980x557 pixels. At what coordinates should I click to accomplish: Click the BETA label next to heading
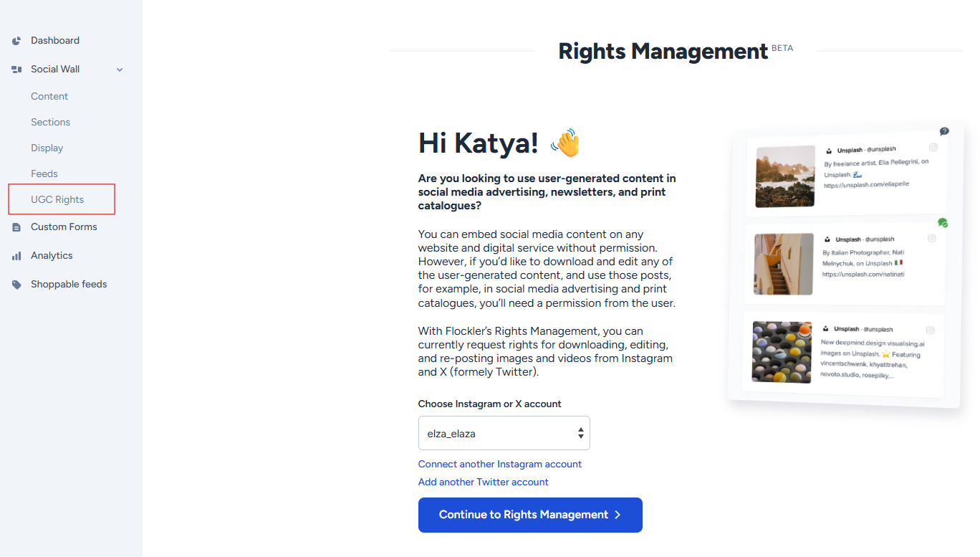click(782, 48)
